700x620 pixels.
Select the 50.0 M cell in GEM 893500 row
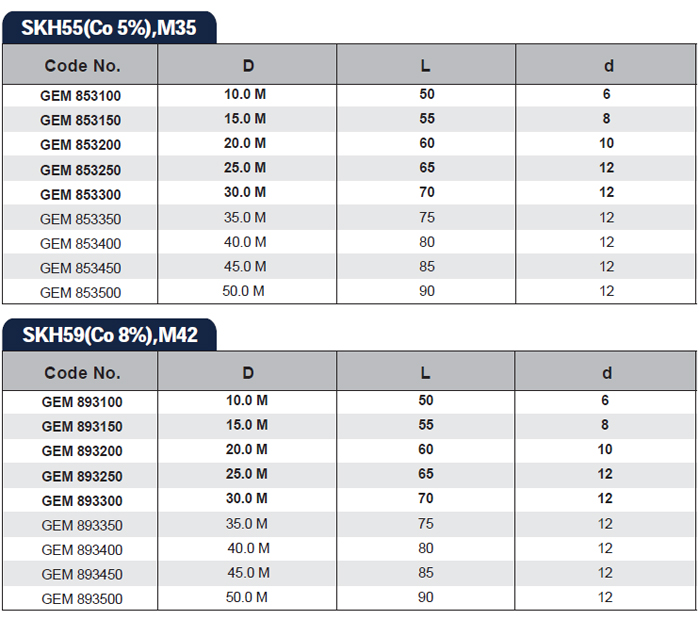click(245, 598)
